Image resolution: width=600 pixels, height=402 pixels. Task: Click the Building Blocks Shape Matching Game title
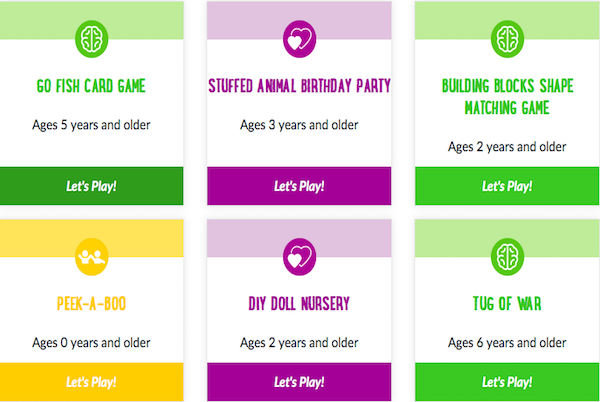click(507, 97)
